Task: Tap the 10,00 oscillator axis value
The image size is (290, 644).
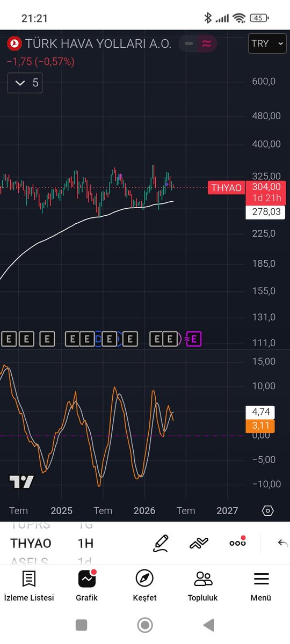Action: click(264, 386)
